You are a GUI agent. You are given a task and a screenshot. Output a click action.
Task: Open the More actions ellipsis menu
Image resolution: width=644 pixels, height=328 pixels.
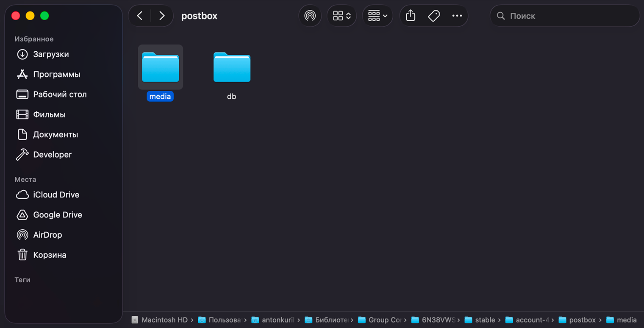tap(457, 16)
